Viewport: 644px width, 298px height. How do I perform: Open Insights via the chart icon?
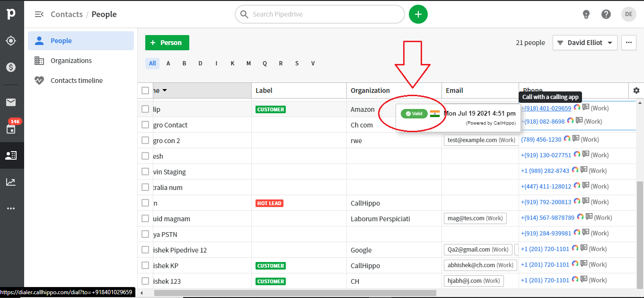(x=11, y=182)
